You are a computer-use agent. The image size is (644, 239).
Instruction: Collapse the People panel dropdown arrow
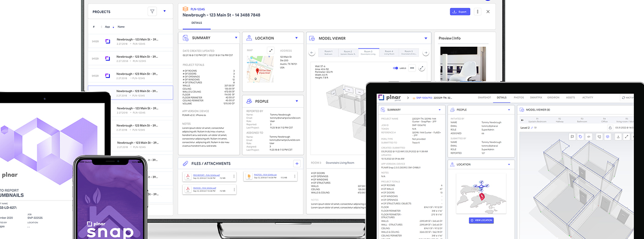pos(297,101)
